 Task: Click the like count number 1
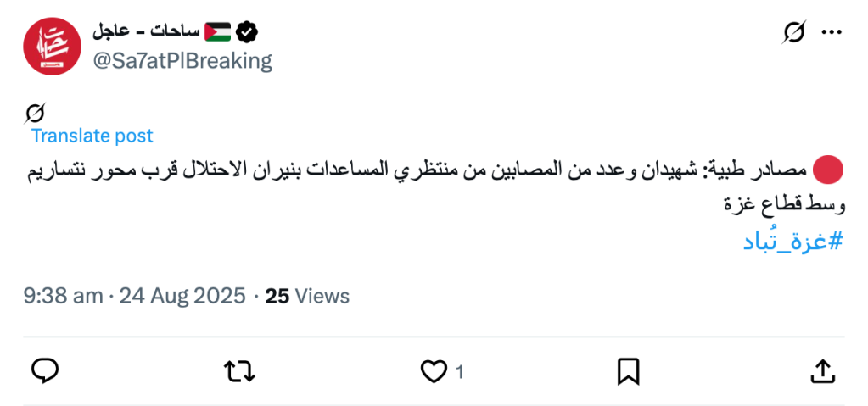[459, 371]
